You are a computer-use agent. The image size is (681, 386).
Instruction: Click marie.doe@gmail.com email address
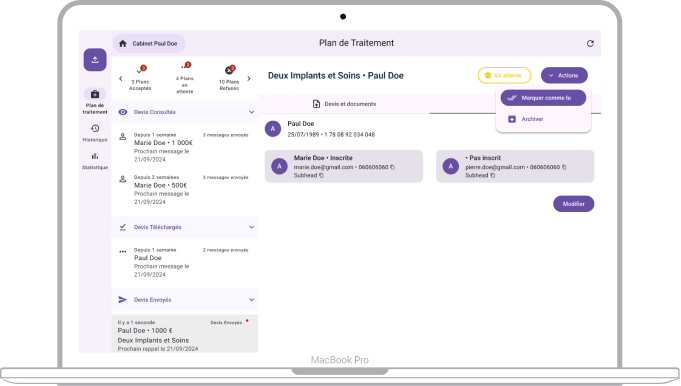(x=324, y=167)
